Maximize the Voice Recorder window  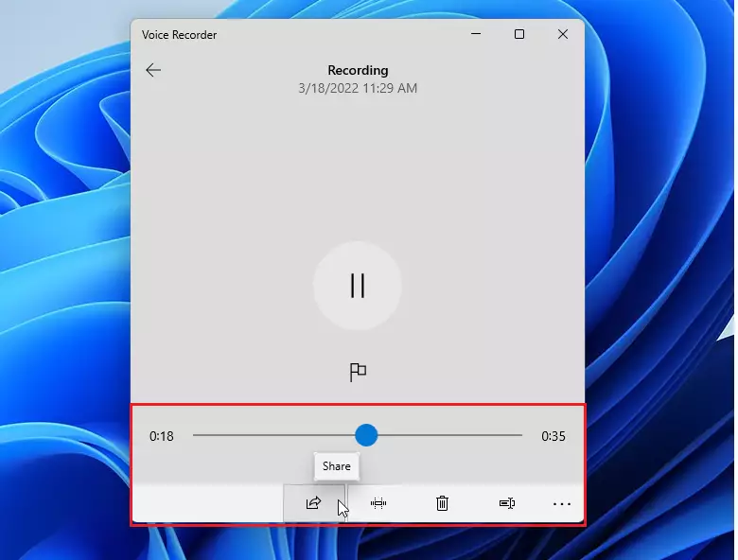click(519, 34)
